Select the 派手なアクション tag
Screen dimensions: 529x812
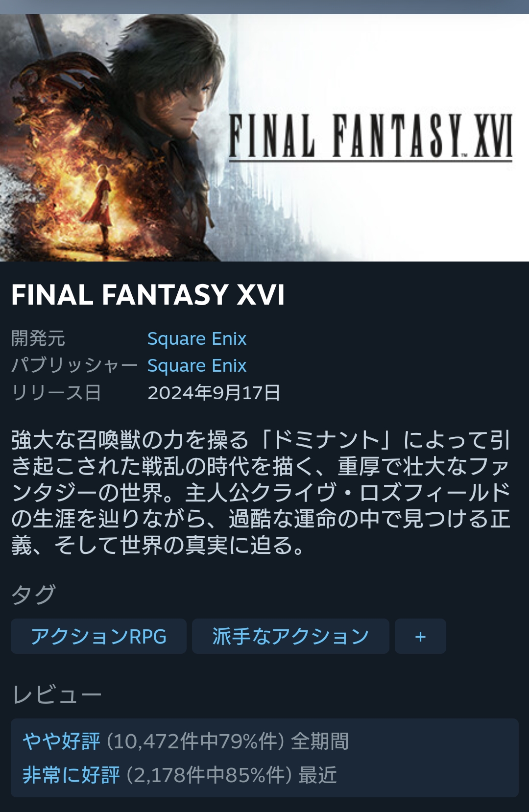(290, 636)
